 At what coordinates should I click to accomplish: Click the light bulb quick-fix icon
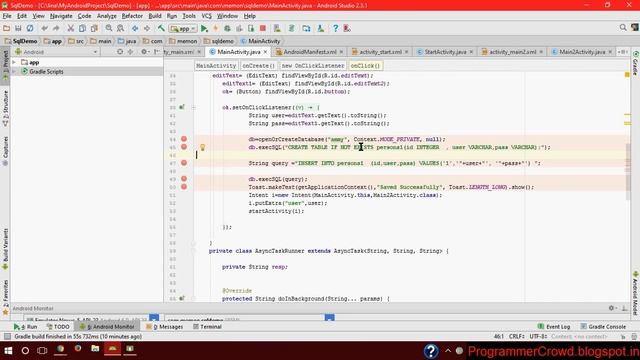tap(202, 147)
